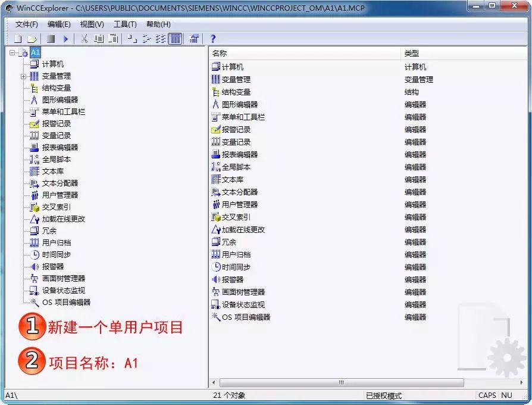This screenshot has width=532, height=405.
Task: Click the 报警记录 icon in the tree
Action: [x=35, y=124]
